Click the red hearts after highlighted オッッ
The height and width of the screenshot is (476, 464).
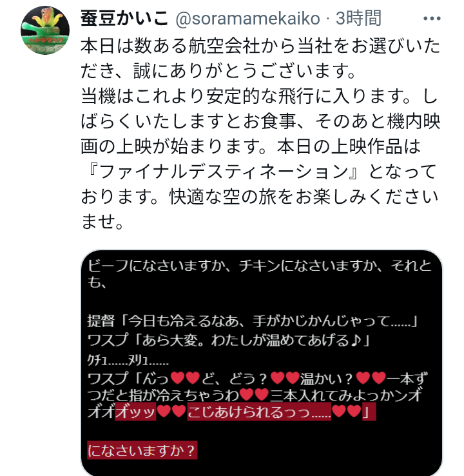pos(171,412)
